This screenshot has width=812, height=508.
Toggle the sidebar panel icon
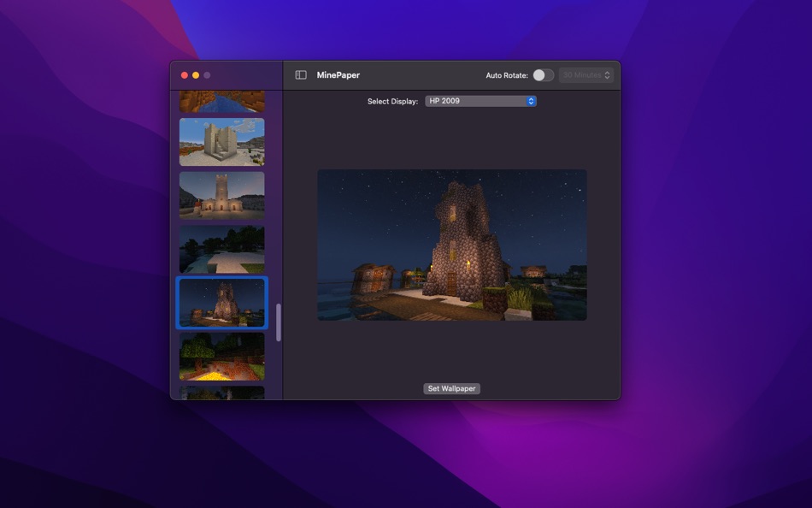click(301, 75)
